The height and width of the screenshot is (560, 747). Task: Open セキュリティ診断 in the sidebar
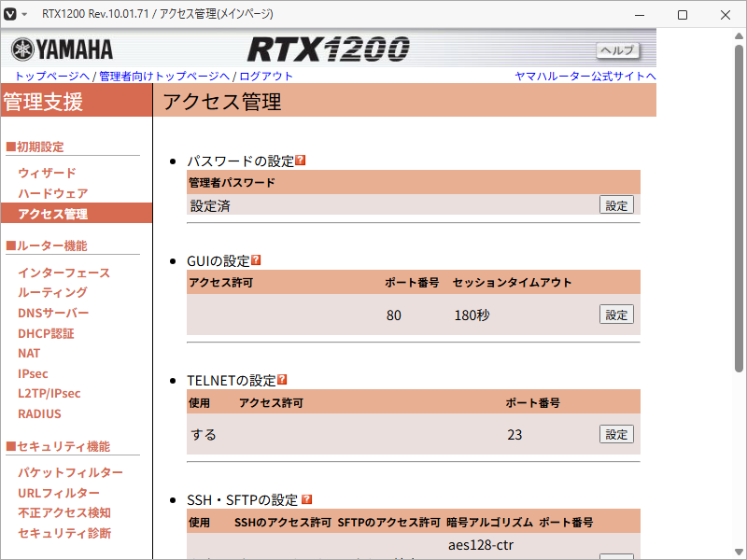click(x=64, y=533)
